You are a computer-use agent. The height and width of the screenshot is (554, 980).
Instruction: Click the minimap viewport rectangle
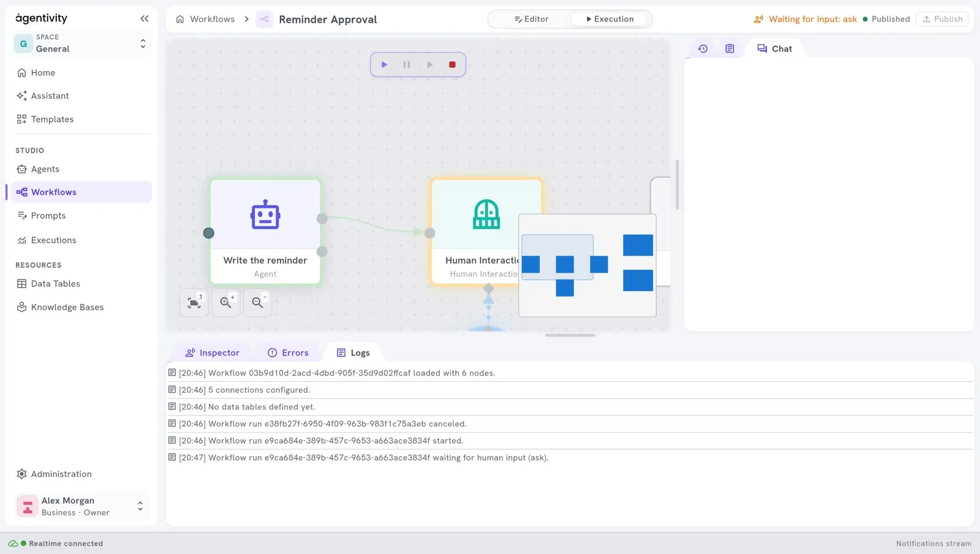[x=557, y=257]
